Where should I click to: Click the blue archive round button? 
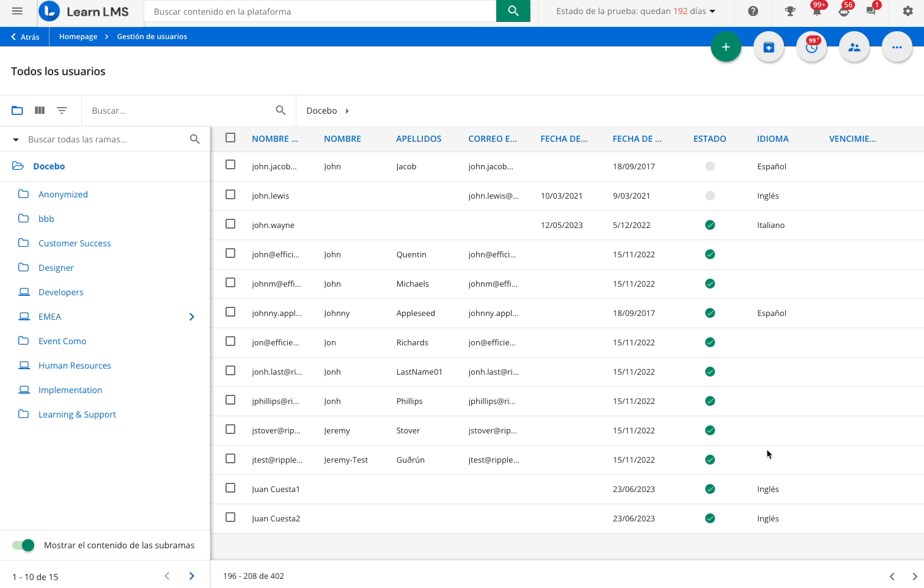[769, 47]
